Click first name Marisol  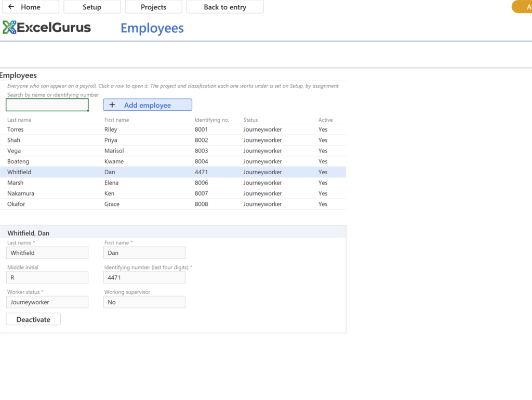tap(114, 151)
